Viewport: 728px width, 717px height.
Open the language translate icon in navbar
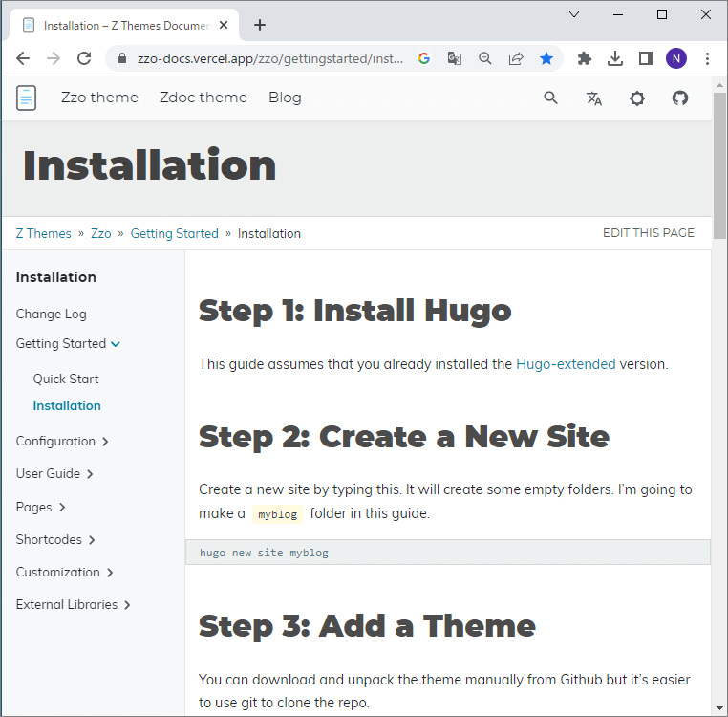(594, 98)
